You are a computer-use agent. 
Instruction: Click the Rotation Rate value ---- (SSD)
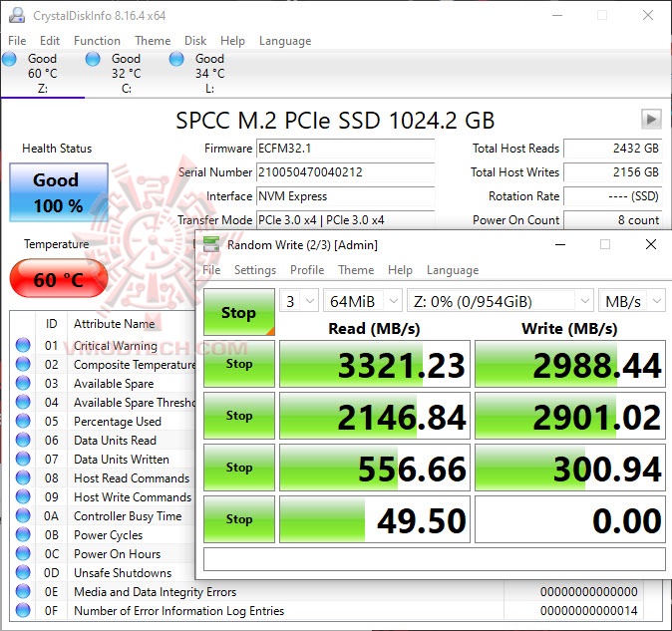point(613,196)
